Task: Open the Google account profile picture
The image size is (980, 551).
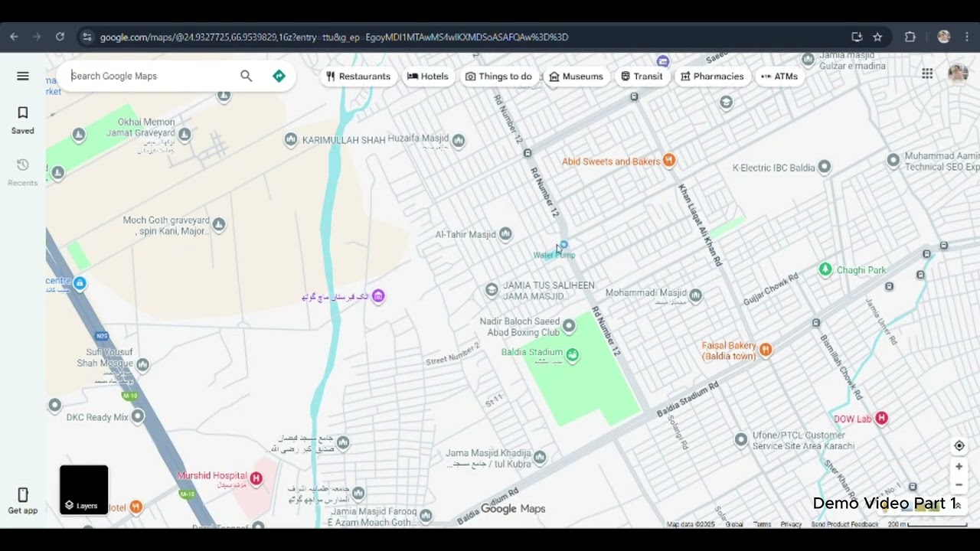Action: pyautogui.click(x=958, y=73)
